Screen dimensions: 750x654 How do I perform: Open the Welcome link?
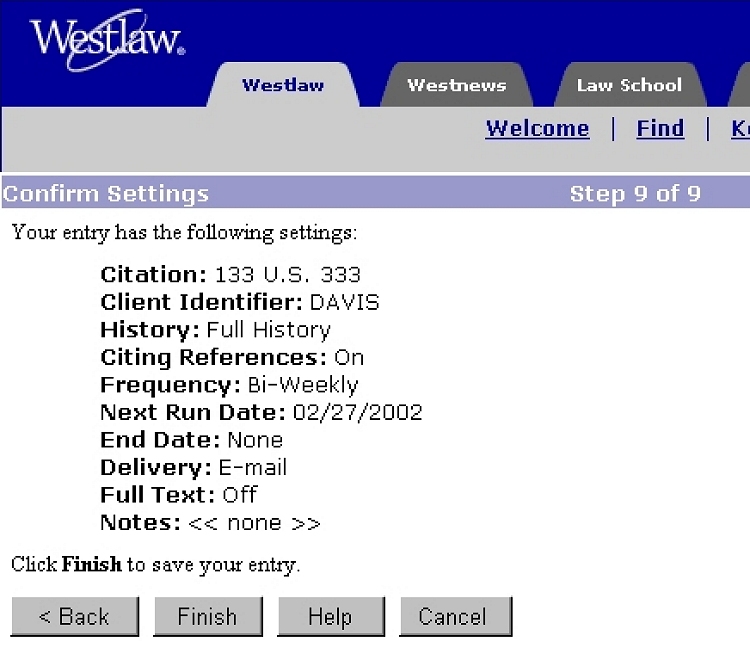(537, 129)
